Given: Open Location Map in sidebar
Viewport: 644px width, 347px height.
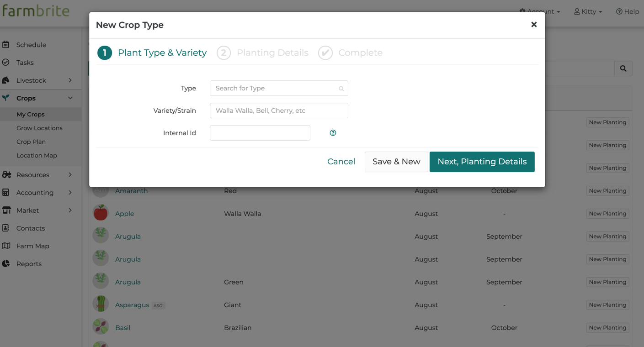Looking at the screenshot, I should (x=37, y=155).
